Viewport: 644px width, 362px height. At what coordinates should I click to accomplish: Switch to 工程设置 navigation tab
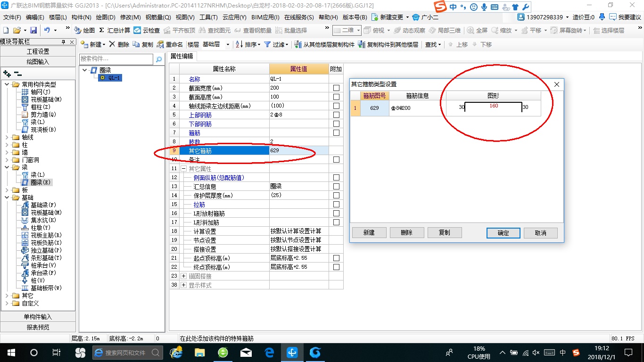click(38, 51)
